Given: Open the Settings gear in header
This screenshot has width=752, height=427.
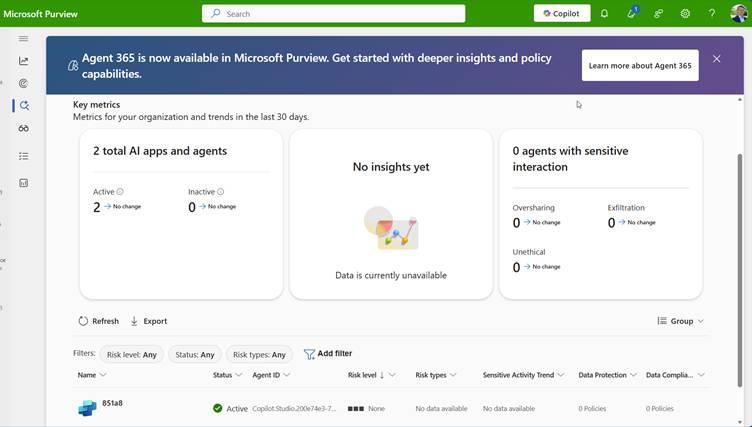Looking at the screenshot, I should pyautogui.click(x=685, y=14).
